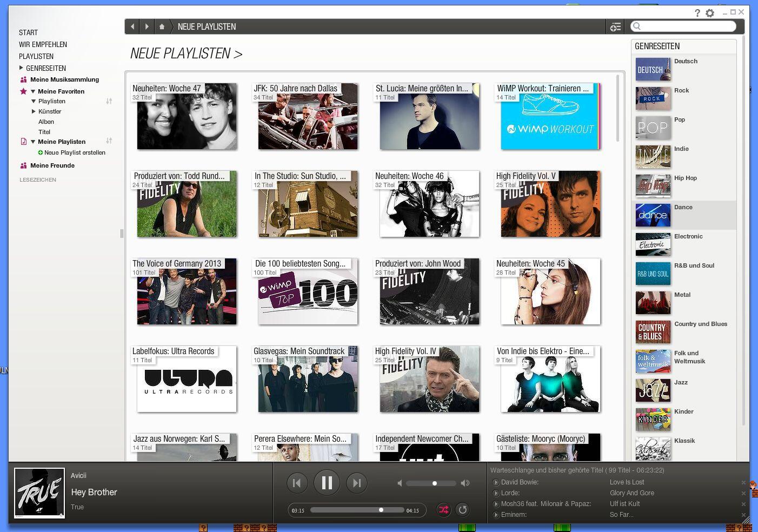Screen dimensions: 758x532
Task: Open the Rock genre icon
Action: pos(653,98)
